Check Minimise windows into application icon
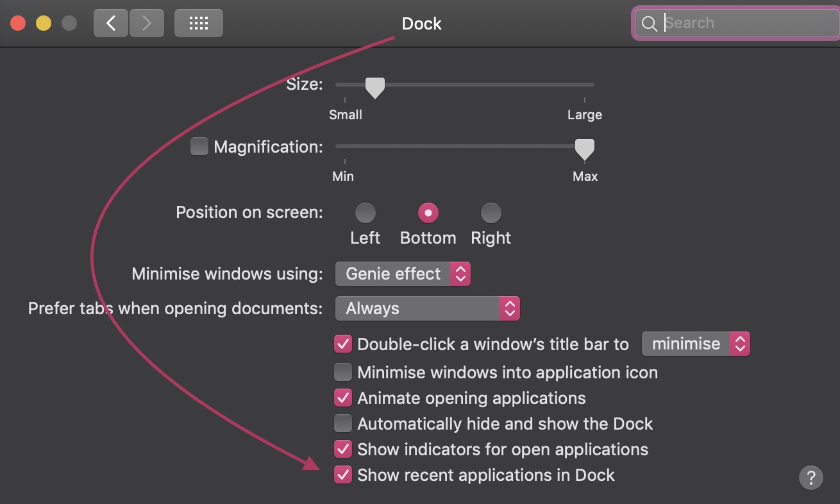The width and height of the screenshot is (840, 504). pyautogui.click(x=343, y=373)
